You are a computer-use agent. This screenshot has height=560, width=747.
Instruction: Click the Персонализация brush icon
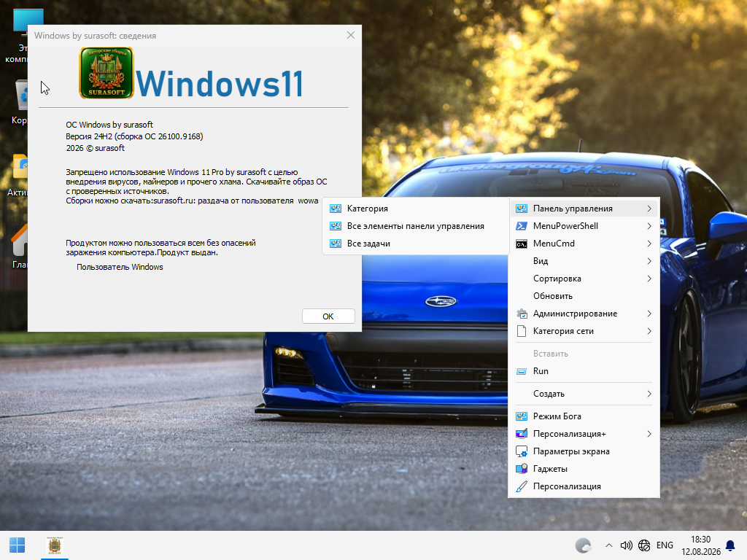coord(522,486)
